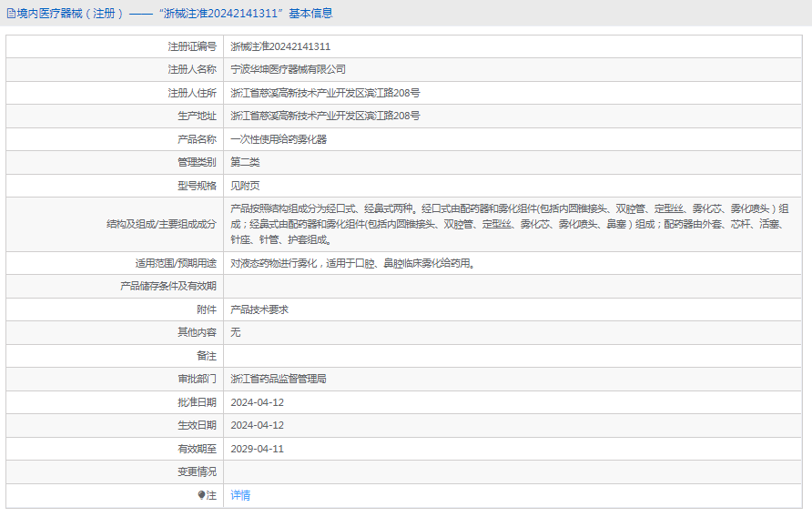Select registrant name 宁波华坤医疗器械有限公司
This screenshot has height=517, width=812.
point(288,69)
